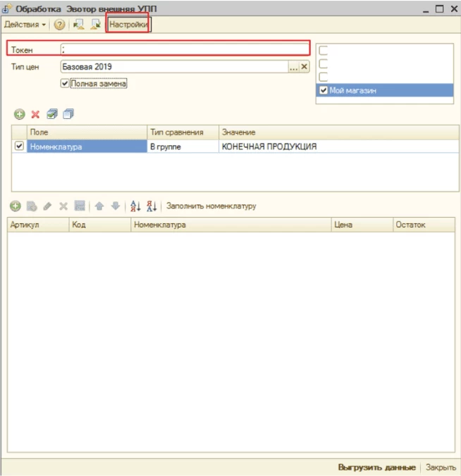Toggle the Номенклатура filter row checkbox
Viewport: 461px width, 476px height.
[19, 146]
